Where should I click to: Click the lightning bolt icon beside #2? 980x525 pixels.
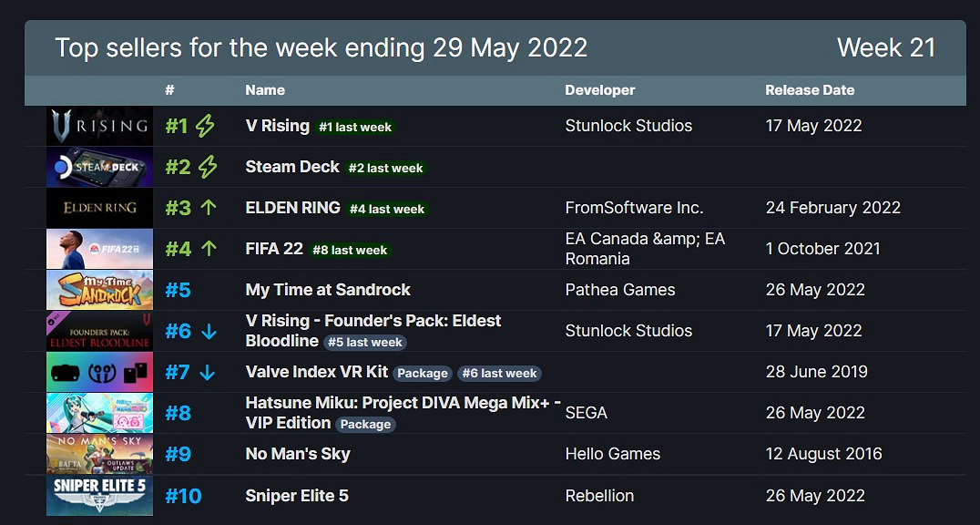[x=208, y=167]
